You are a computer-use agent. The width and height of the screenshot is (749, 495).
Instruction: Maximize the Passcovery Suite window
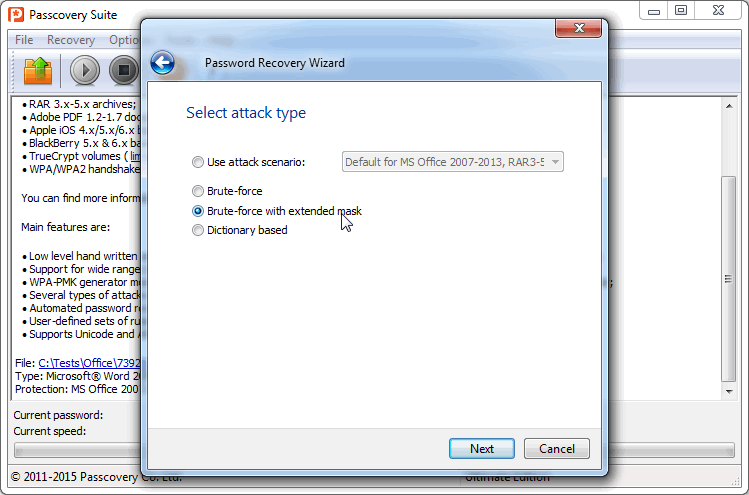click(681, 10)
